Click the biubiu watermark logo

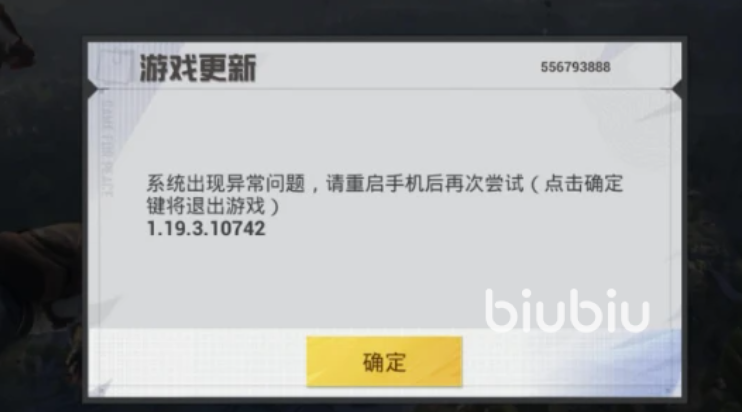coord(567,310)
